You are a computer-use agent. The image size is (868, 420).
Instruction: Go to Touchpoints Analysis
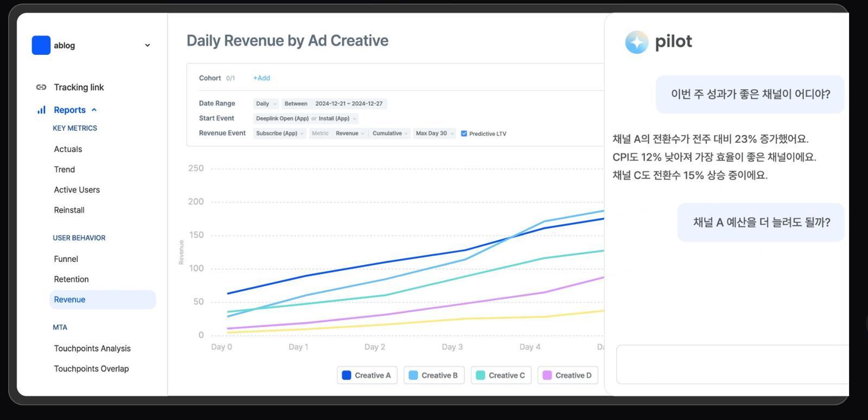click(92, 348)
